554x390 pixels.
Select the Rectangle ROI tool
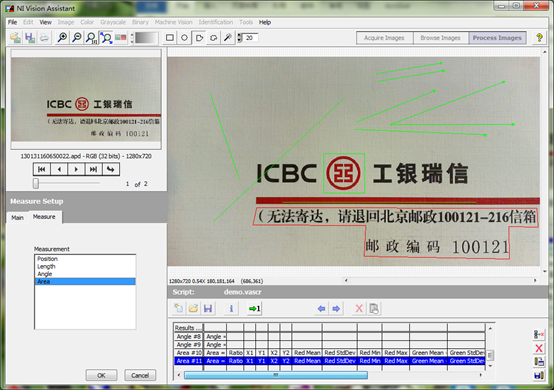(170, 37)
